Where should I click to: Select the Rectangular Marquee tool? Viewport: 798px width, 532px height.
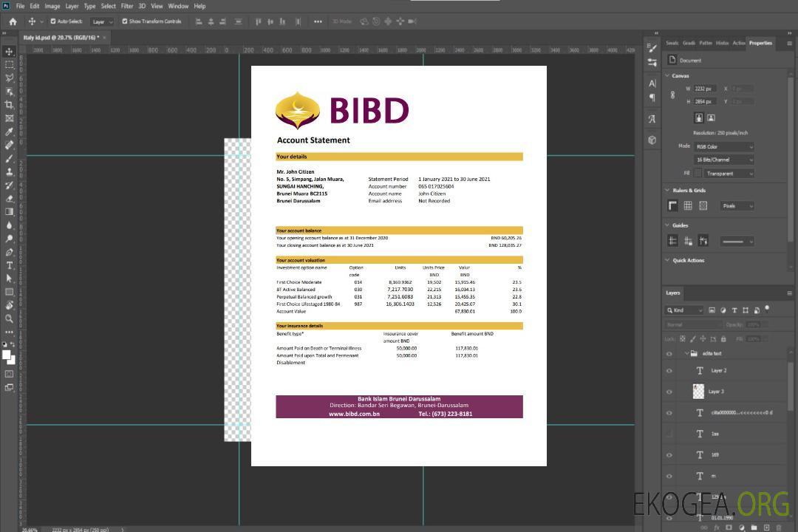pos(9,65)
